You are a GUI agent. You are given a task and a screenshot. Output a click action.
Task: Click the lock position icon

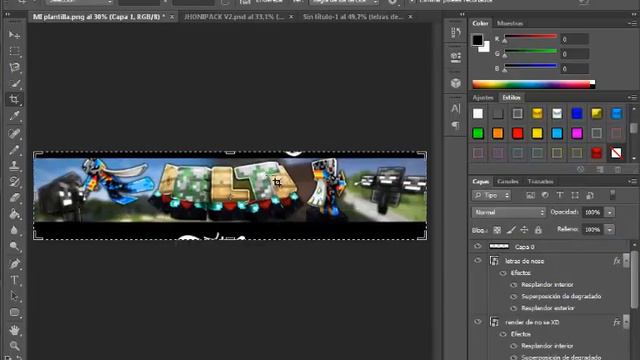[524, 230]
